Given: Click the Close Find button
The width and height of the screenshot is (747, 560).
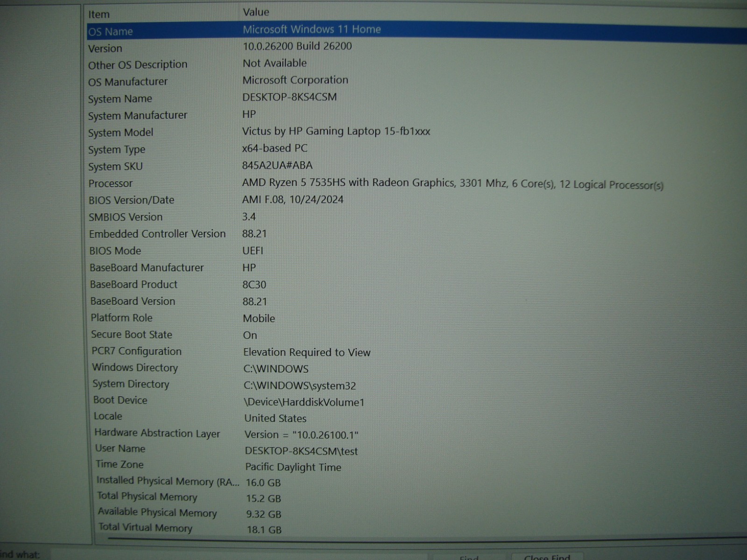Looking at the screenshot, I should pyautogui.click(x=547, y=556).
